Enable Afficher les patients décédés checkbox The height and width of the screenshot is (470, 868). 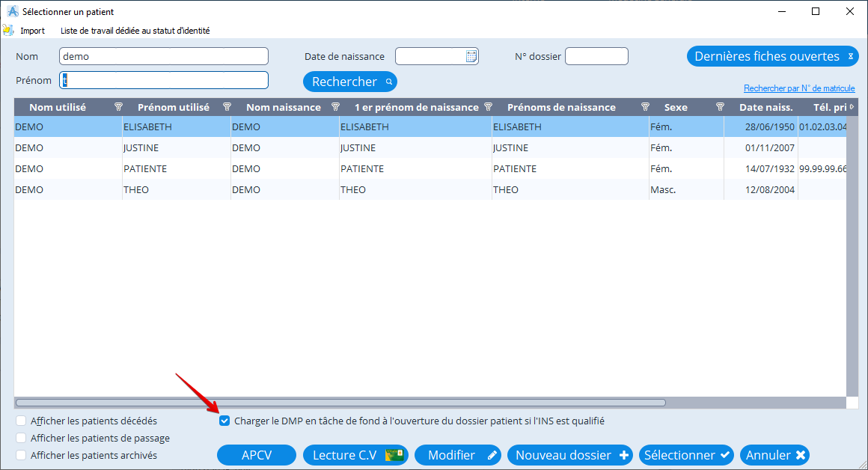pyautogui.click(x=21, y=421)
